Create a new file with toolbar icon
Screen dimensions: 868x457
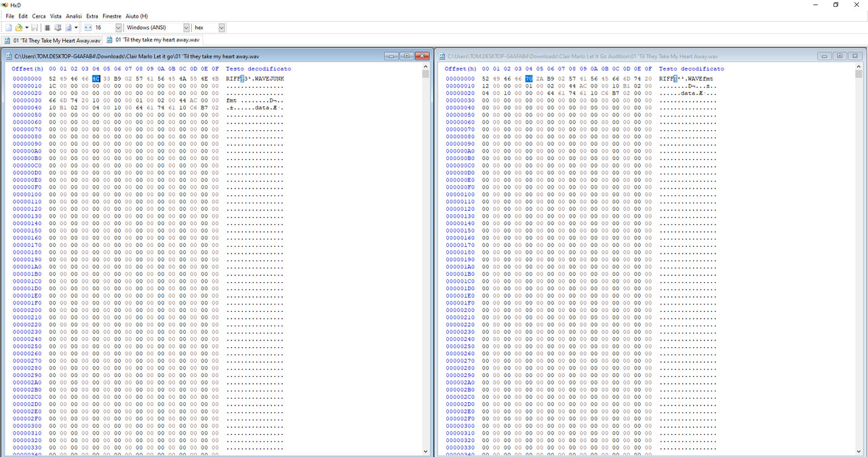pyautogui.click(x=9, y=28)
